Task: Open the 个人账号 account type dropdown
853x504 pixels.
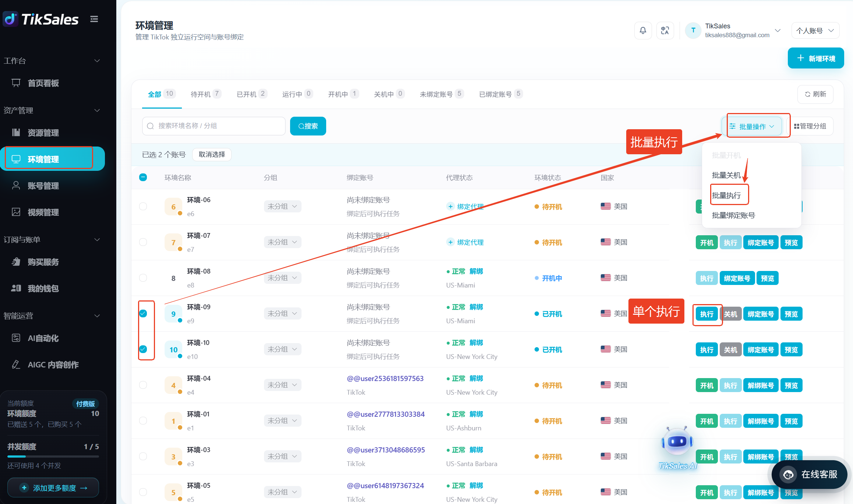Action: coord(815,31)
